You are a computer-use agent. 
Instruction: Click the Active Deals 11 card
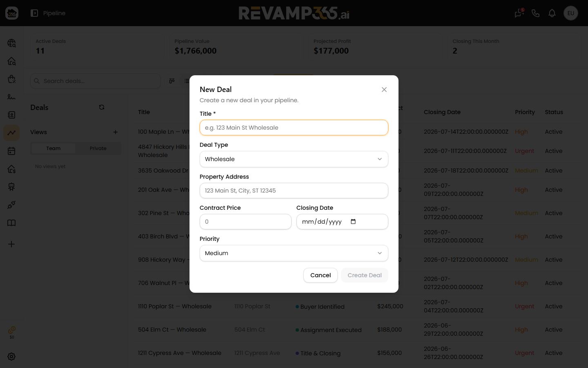click(x=98, y=47)
